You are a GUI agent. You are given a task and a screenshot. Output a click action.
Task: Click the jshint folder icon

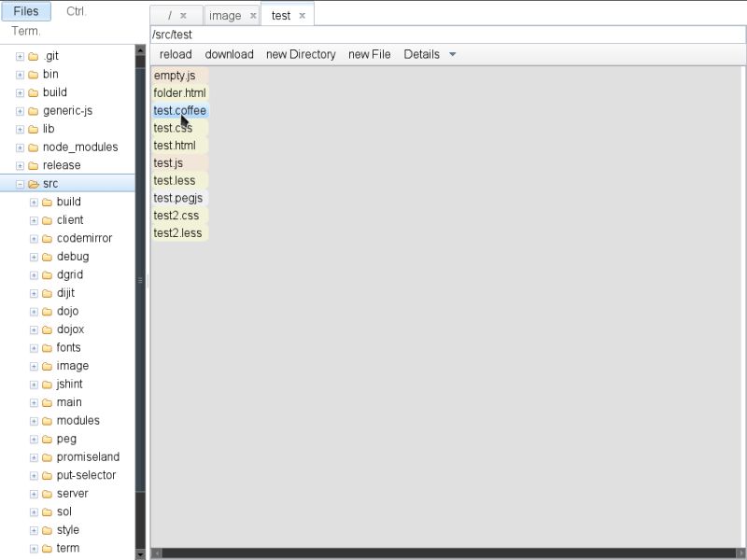pyautogui.click(x=45, y=384)
